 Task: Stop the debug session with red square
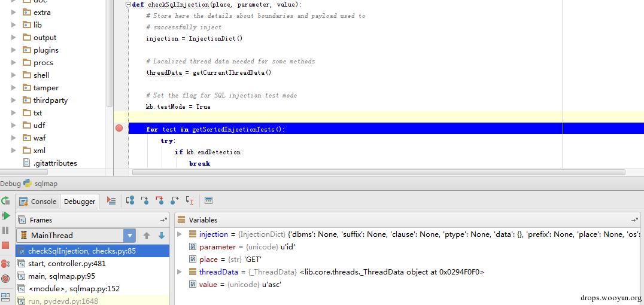[5, 245]
